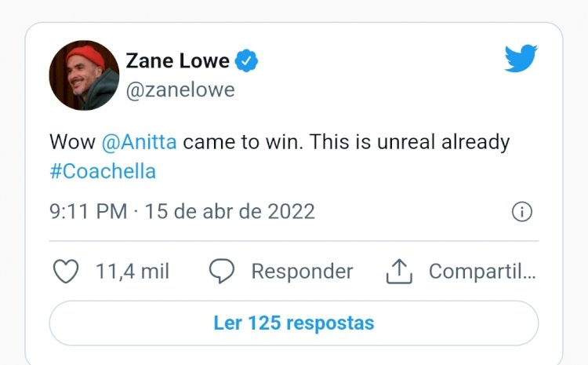588x365 pixels.
Task: Click the Twitter bird logo
Action: 521,58
